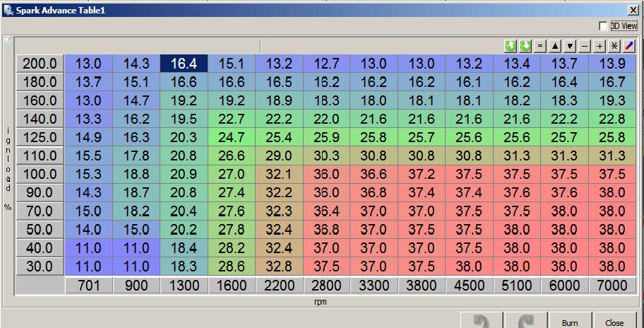Select the 2200 rpm axis cell
This screenshot has width=644, height=328.
click(279, 286)
